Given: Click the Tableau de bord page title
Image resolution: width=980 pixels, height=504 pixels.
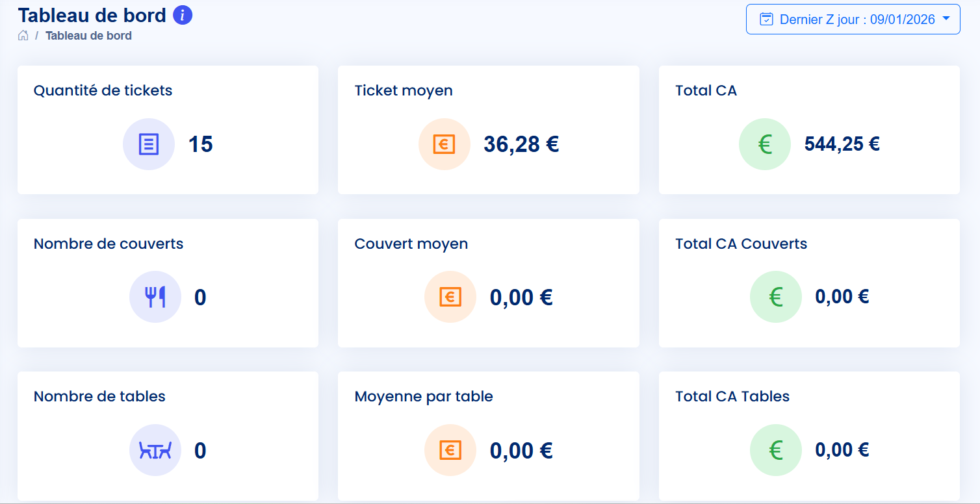Looking at the screenshot, I should pos(92,15).
